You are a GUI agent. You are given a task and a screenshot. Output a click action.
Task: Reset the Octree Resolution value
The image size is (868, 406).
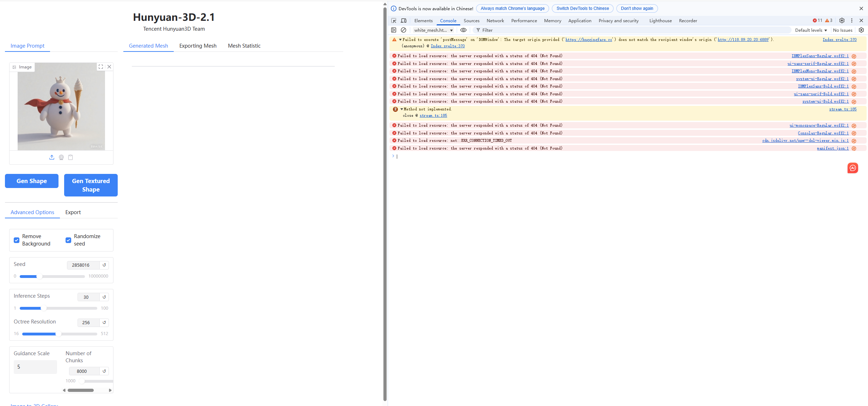click(x=104, y=323)
